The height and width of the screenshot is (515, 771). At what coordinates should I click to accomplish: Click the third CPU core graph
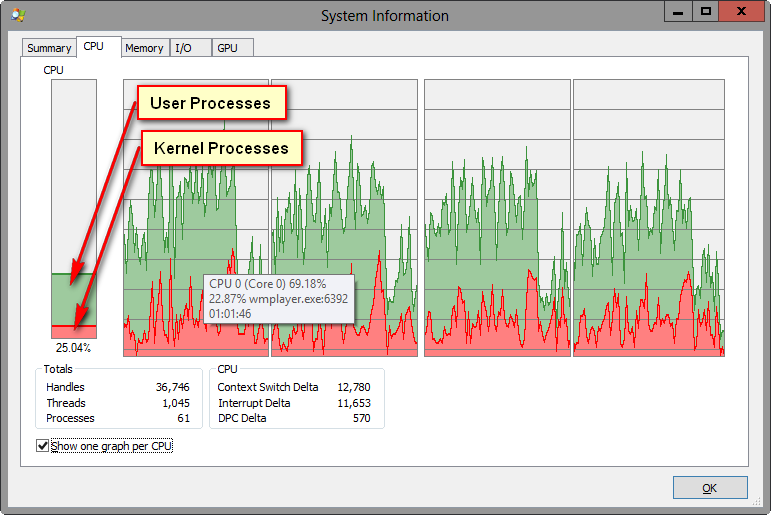tap(497, 217)
